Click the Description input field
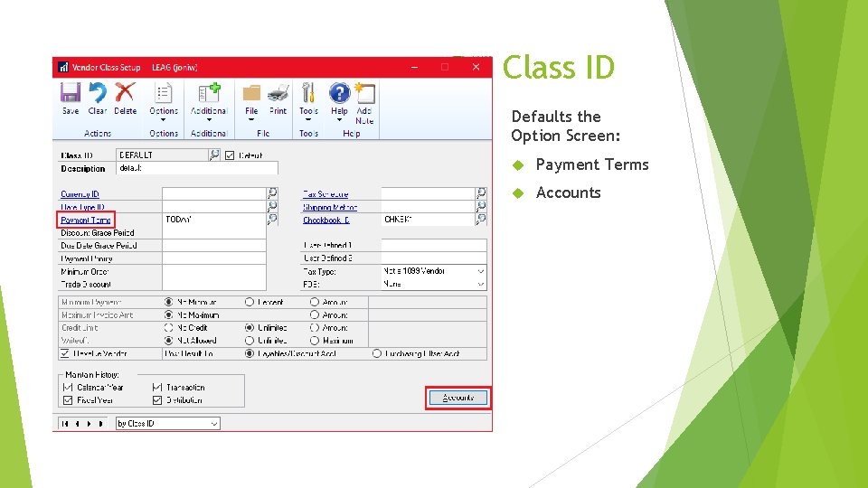Image resolution: width=868 pixels, height=488 pixels. pyautogui.click(x=197, y=168)
